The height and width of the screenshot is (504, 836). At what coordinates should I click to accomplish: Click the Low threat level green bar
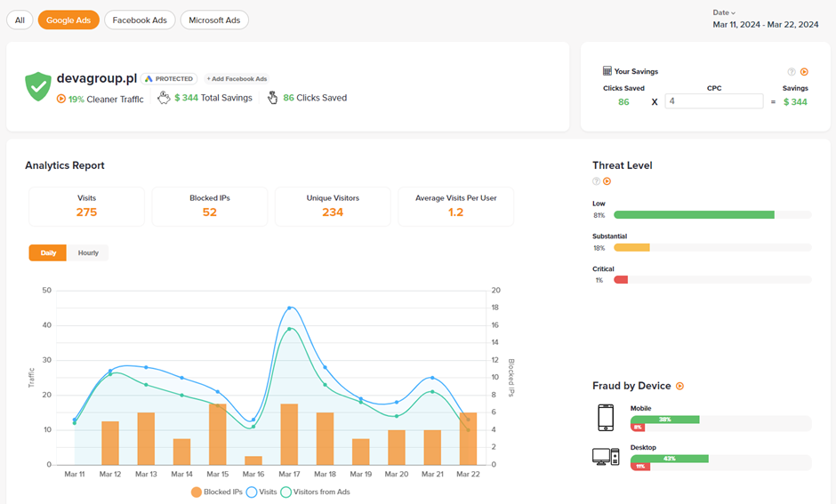[x=694, y=215]
